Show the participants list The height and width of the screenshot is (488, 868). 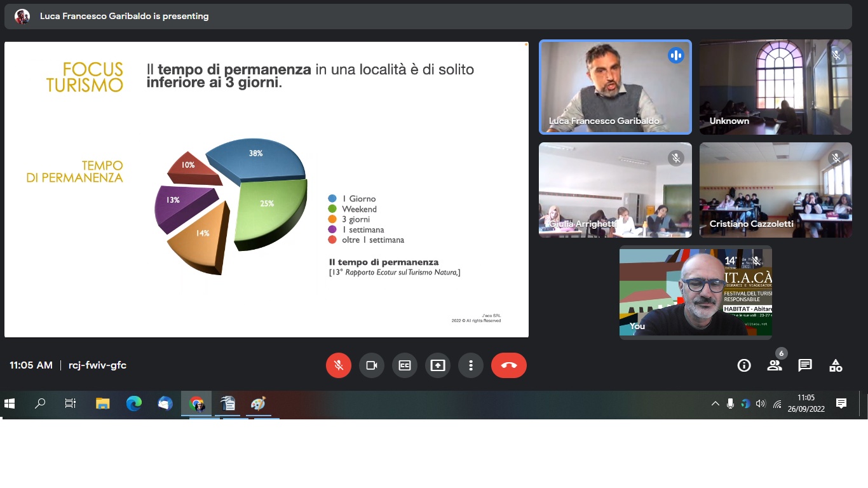tap(774, 365)
